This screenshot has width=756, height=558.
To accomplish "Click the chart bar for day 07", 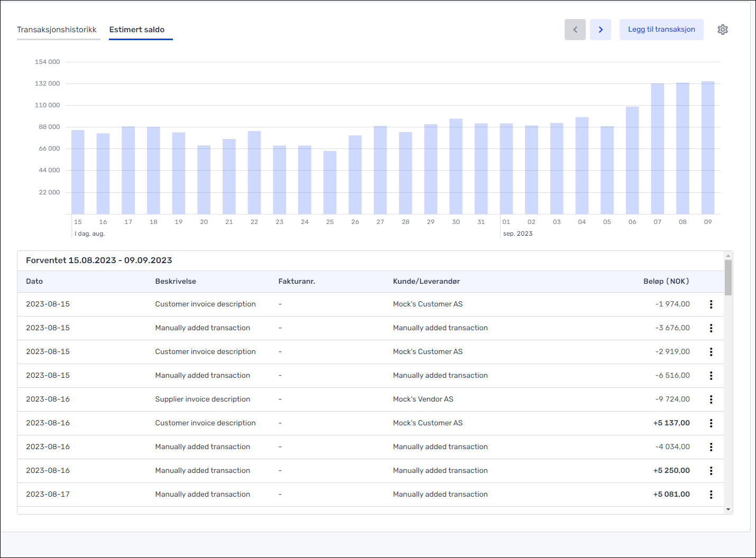I will click(x=658, y=148).
